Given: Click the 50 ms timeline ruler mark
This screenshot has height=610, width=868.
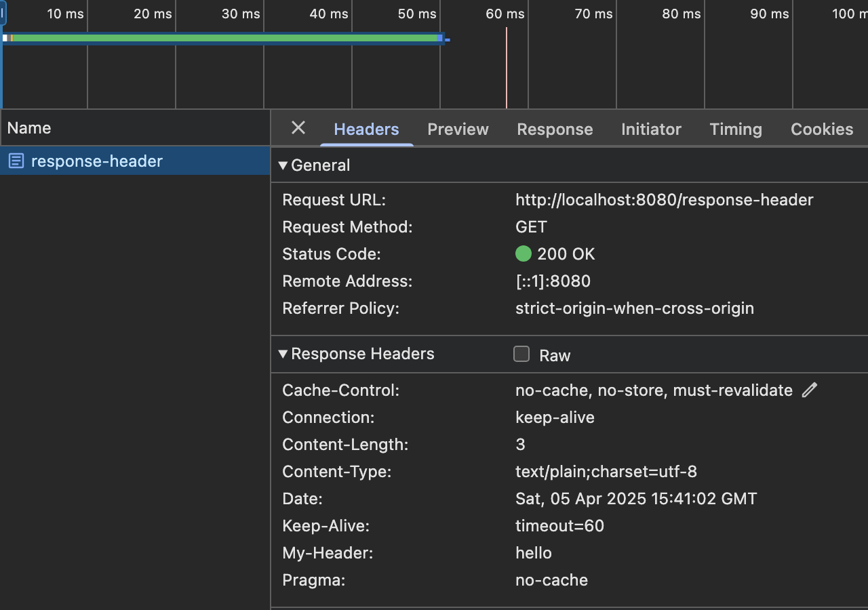Looking at the screenshot, I should pos(417,14).
